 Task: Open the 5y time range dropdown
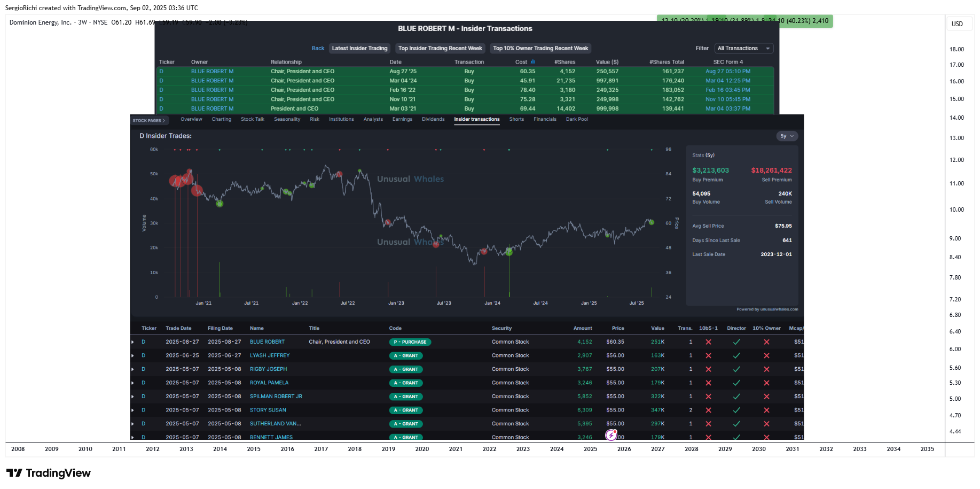click(x=787, y=136)
